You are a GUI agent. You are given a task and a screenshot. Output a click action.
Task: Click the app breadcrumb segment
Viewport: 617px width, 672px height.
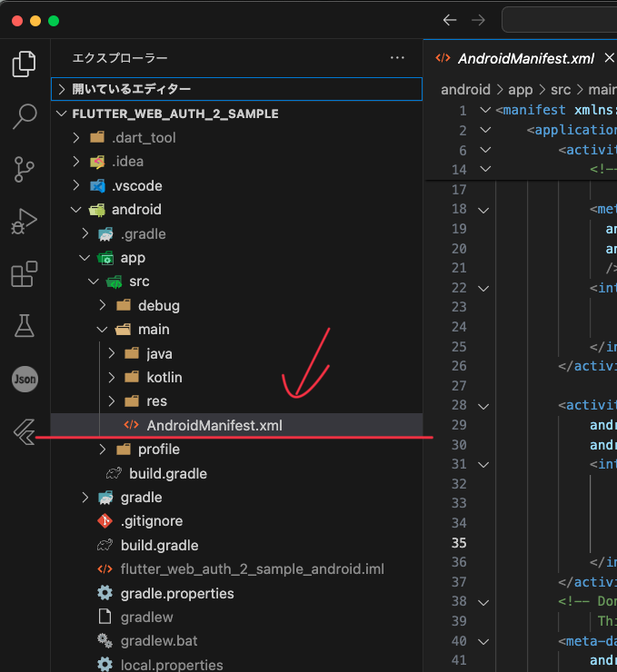520,90
